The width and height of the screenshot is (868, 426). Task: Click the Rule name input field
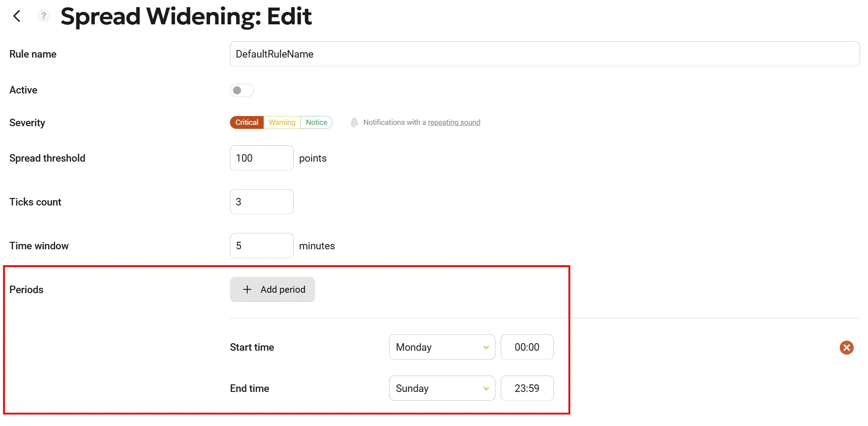tap(544, 54)
